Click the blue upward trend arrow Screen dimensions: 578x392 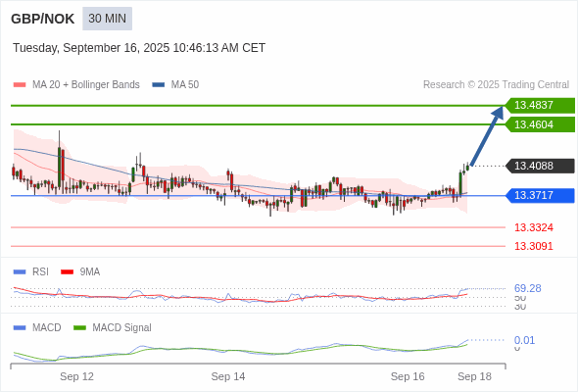(x=487, y=135)
